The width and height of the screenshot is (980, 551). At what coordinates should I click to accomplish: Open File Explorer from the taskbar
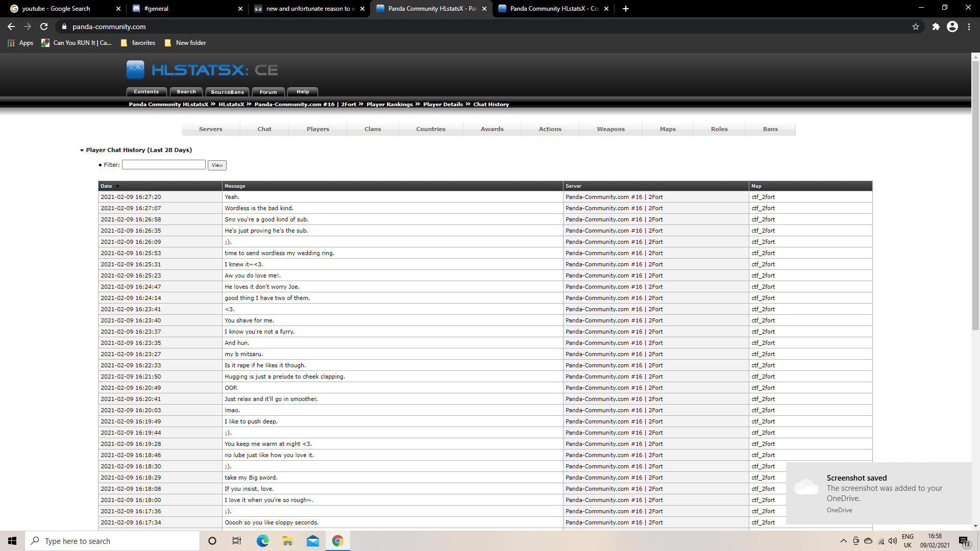[287, 541]
